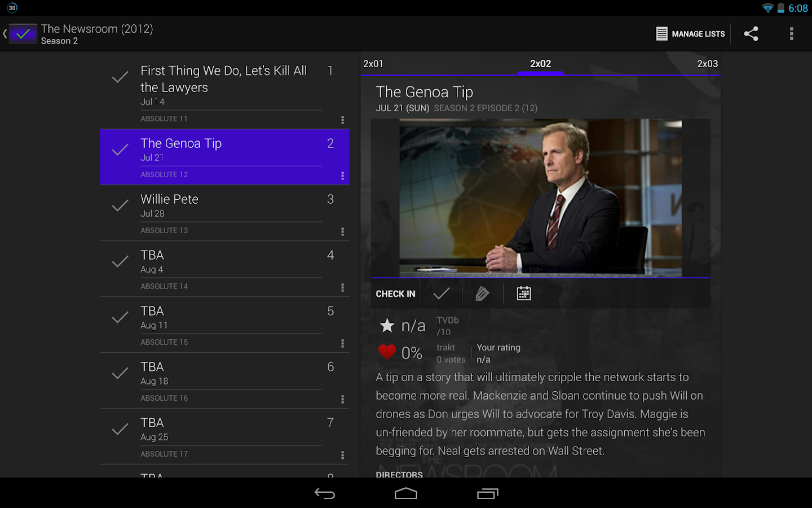Tap the status bar notification icon
This screenshot has width=812, height=508.
click(x=12, y=8)
